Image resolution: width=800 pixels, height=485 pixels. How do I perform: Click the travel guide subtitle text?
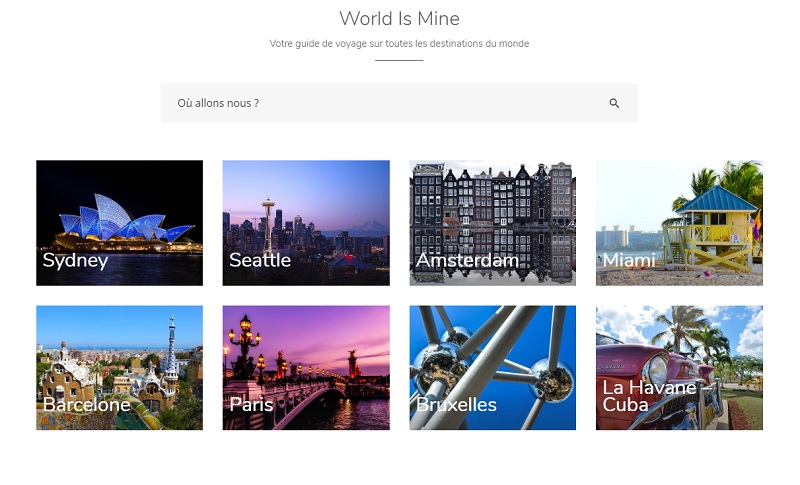[399, 44]
